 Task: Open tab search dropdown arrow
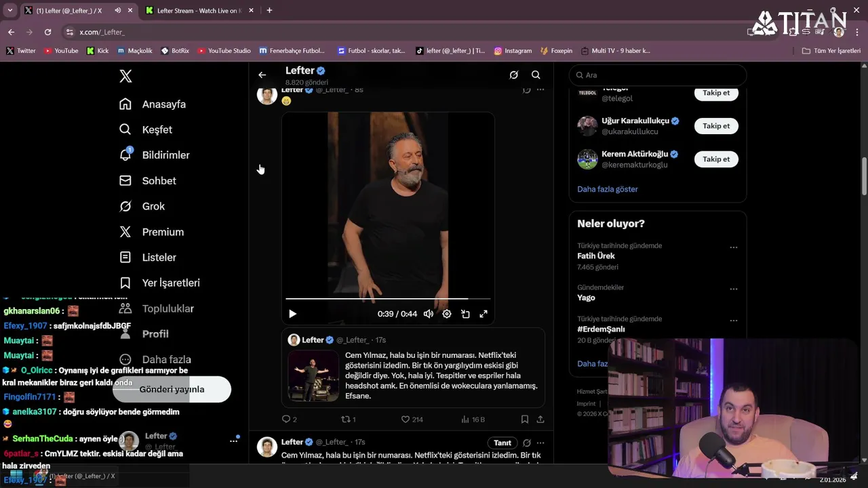(x=9, y=11)
